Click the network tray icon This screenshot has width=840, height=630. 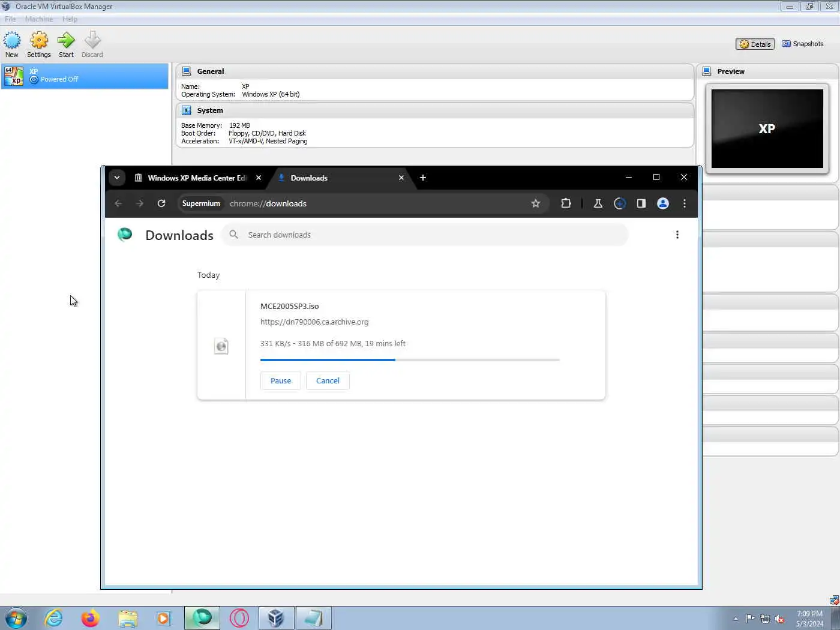765,619
